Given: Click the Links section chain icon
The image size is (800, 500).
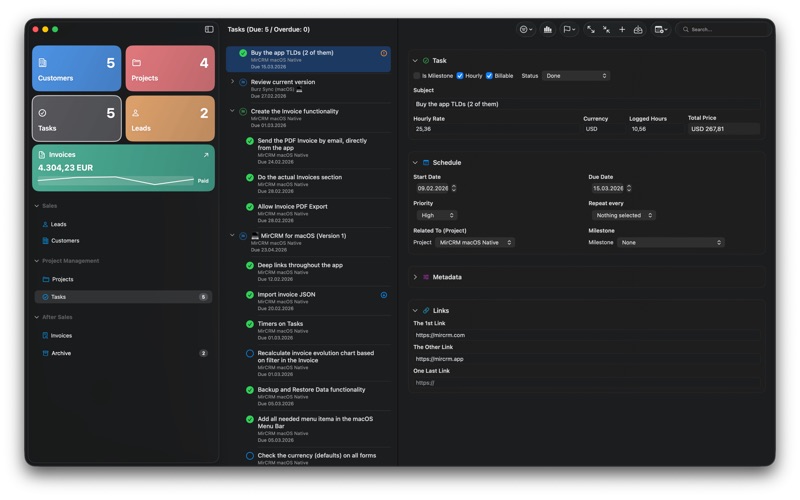Looking at the screenshot, I should click(x=426, y=311).
